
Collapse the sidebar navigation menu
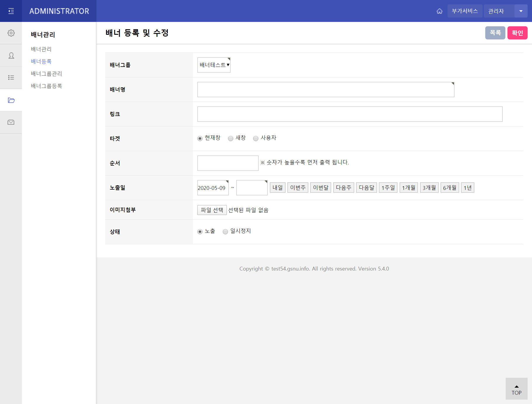11,11
